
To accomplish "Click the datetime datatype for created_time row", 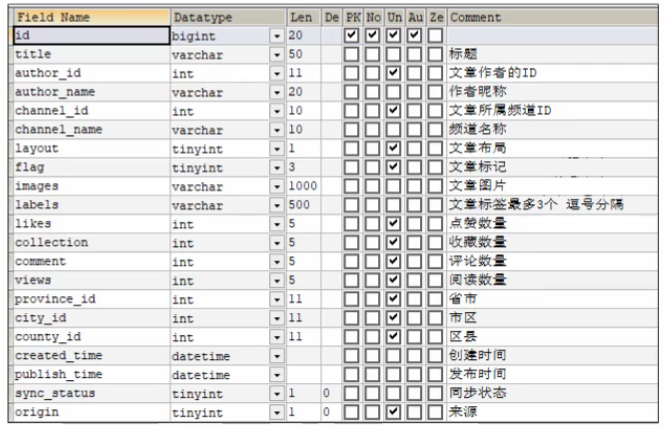I will click(201, 356).
